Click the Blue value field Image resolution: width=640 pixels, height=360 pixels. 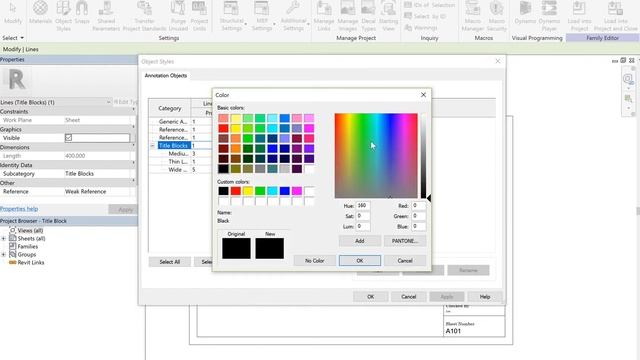pyautogui.click(x=418, y=226)
